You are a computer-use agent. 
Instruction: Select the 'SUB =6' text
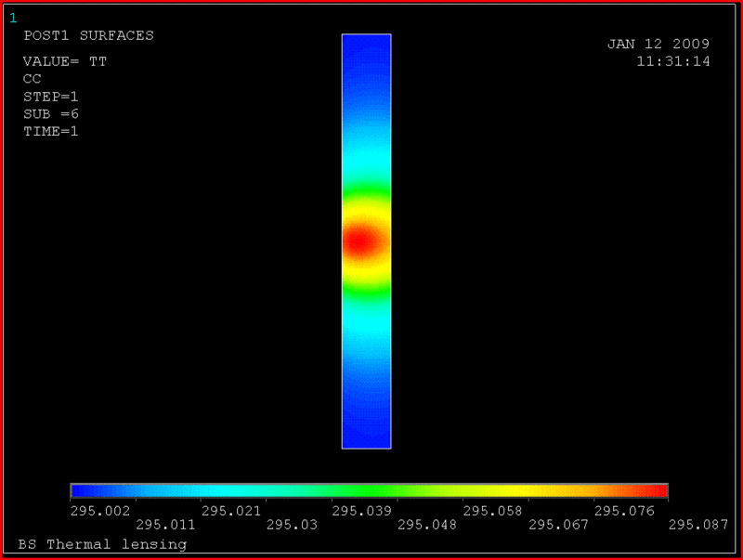click(51, 114)
